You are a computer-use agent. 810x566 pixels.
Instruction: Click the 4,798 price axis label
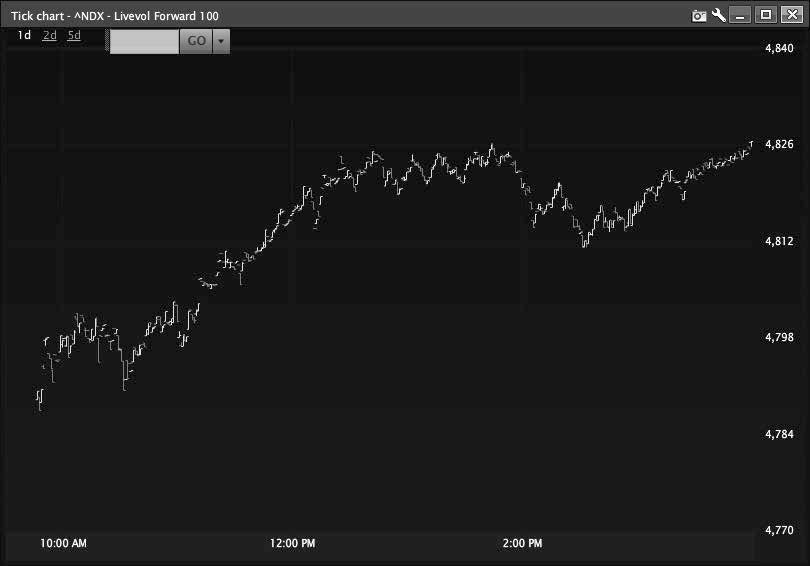pos(779,337)
